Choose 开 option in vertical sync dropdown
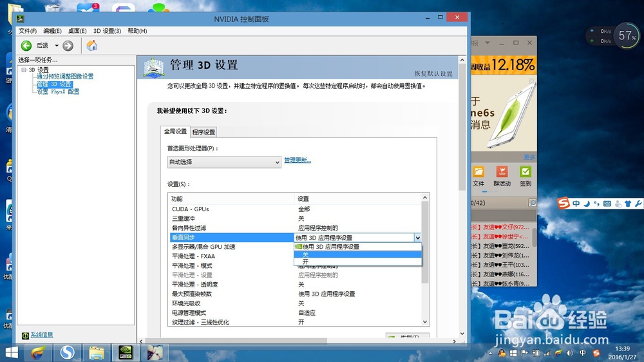Viewport: 644px width, 362px height. [x=357, y=262]
